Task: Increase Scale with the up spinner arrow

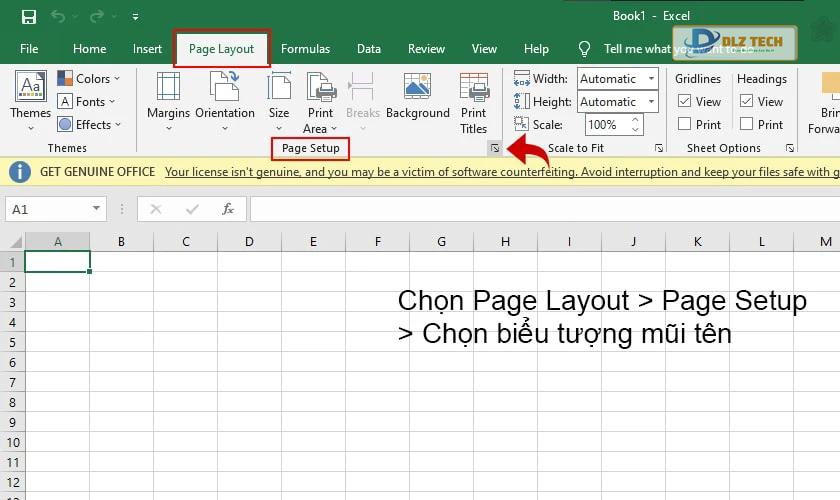Action: [x=635, y=120]
